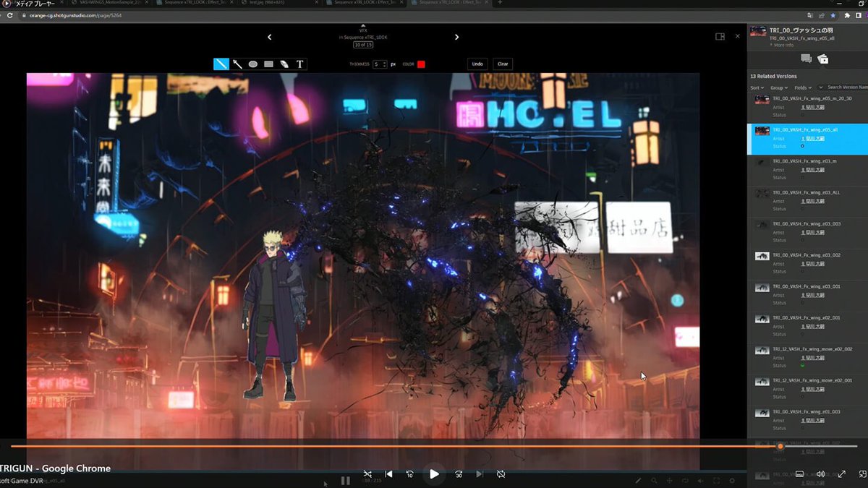Click the dimmed fullscreen frame icon in bottom bar
Screen dimensions: 868x488
(717, 481)
